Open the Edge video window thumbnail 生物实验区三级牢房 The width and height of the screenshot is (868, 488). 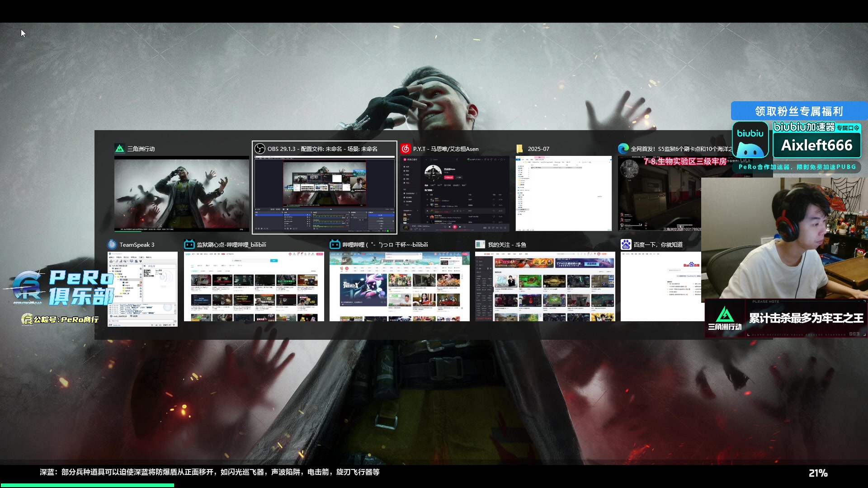[660, 194]
